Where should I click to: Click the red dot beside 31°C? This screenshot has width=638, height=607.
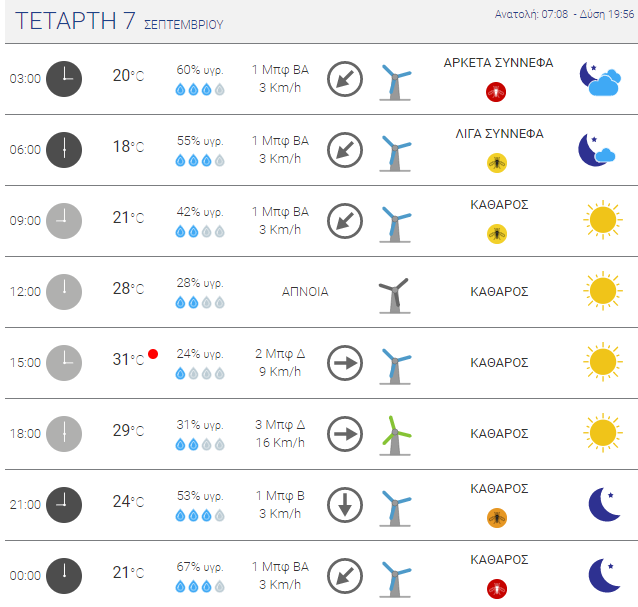coord(153,354)
